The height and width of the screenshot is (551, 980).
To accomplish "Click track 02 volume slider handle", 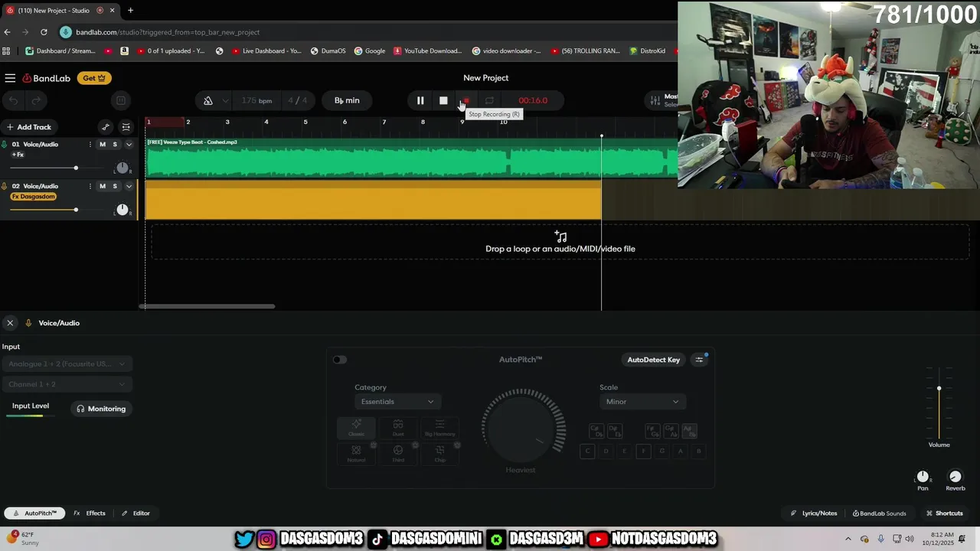I will pos(76,209).
